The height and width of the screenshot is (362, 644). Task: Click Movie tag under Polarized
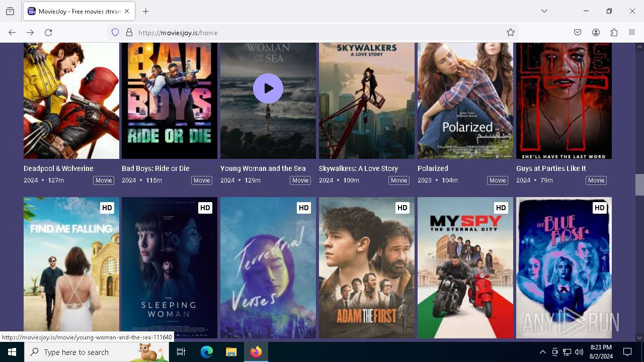pyautogui.click(x=498, y=180)
